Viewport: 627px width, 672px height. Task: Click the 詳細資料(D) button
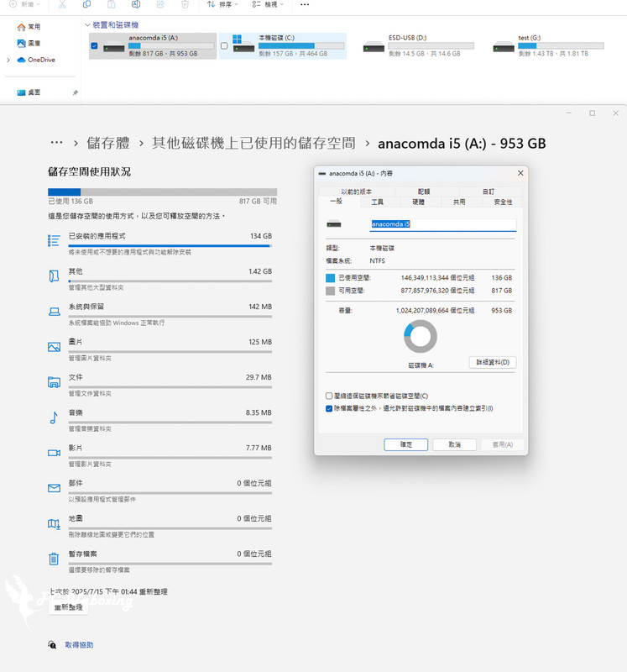493,362
